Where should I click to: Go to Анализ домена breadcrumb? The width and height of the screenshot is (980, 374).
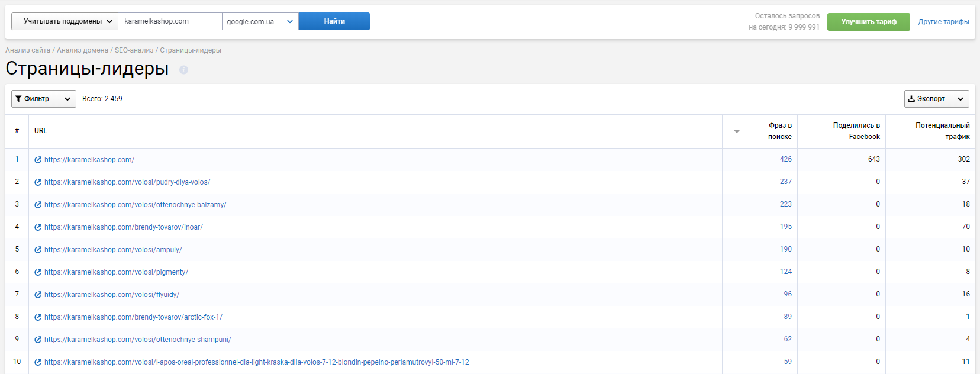[x=82, y=50]
